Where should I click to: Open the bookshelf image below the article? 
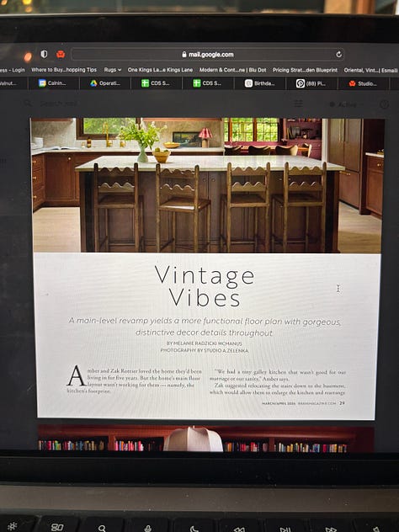[x=206, y=438]
